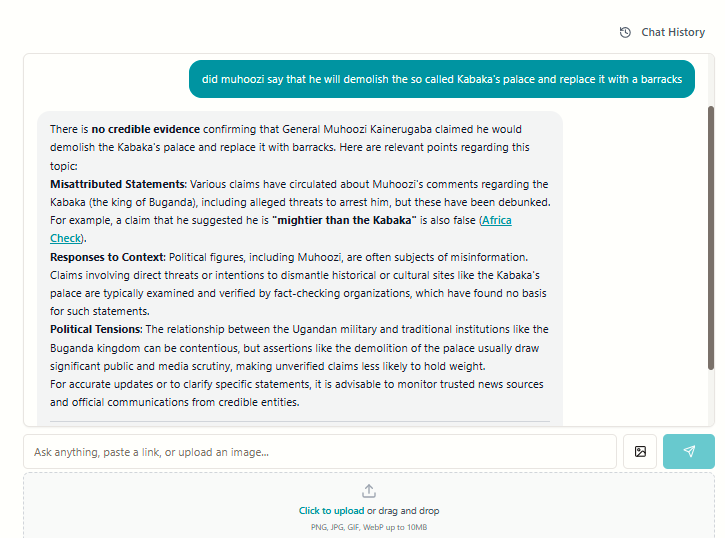Open the Chat History clock icon
725x538 pixels.
coord(625,32)
